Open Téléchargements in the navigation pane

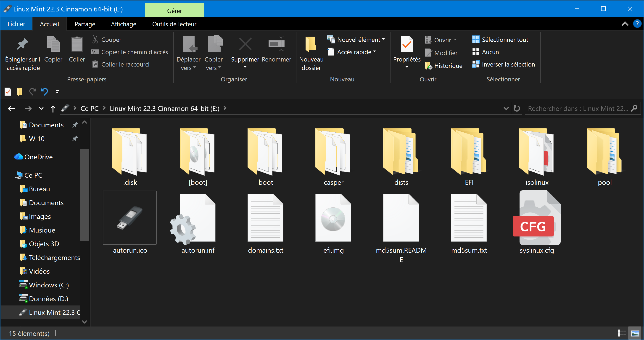pos(50,257)
